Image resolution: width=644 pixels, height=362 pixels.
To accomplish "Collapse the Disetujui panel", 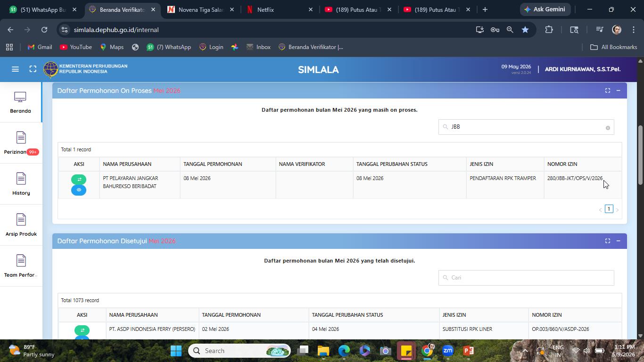I will coord(618,241).
